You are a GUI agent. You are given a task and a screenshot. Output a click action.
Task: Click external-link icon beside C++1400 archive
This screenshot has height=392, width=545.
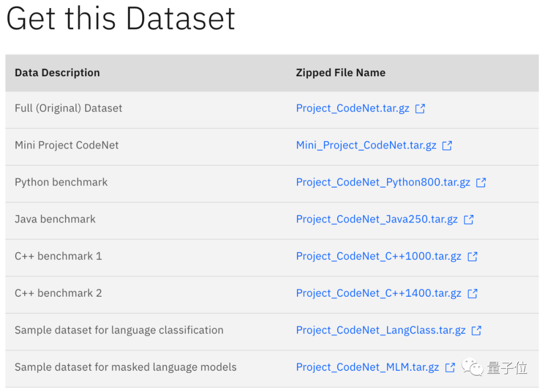(472, 293)
